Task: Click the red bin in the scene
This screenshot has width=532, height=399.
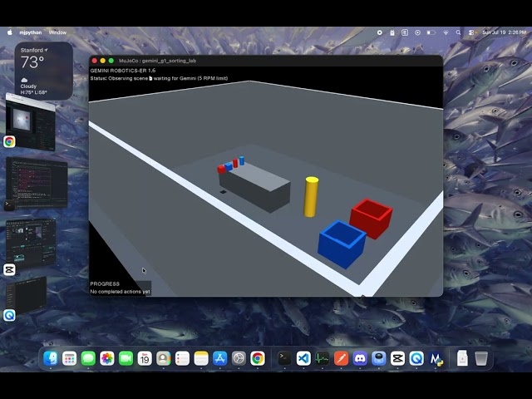Action: (x=372, y=219)
